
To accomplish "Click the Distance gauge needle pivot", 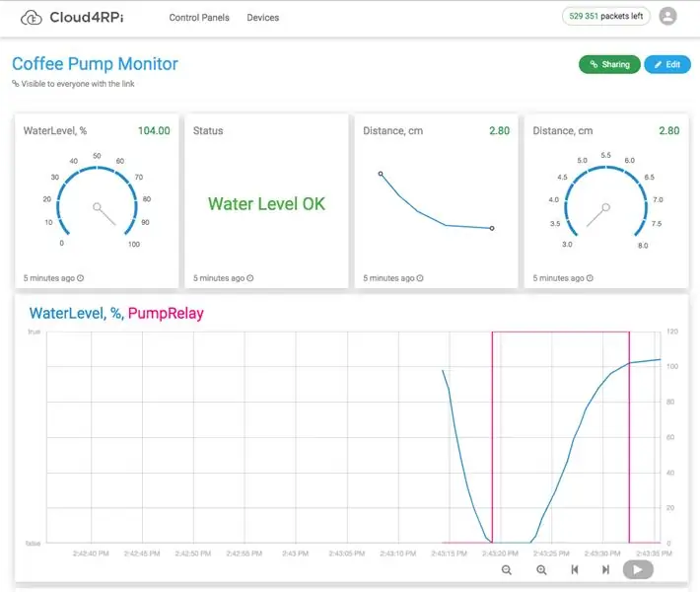I will pos(605,207).
